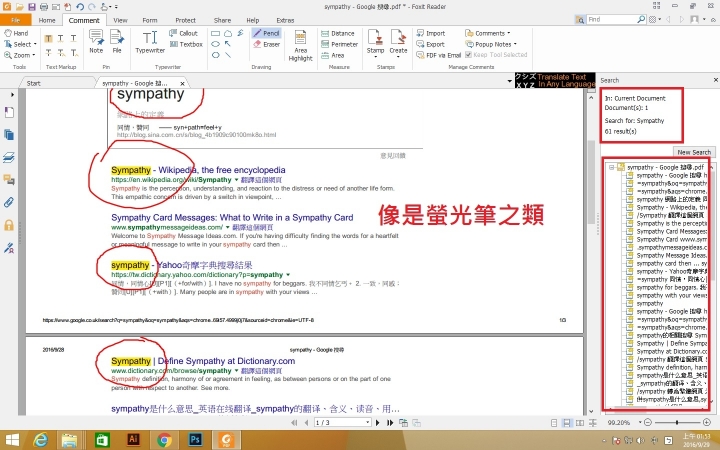Open the page number dropdown
The image size is (720, 450).
pyautogui.click(x=367, y=422)
